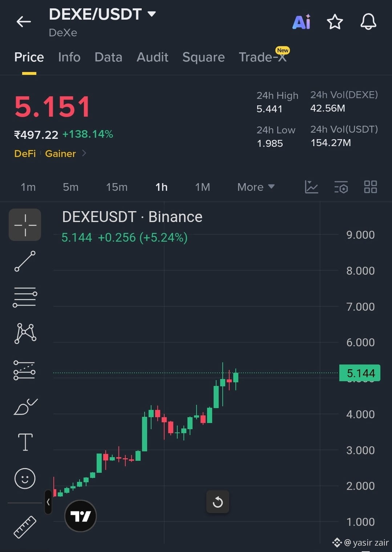Tap the 3.000 price axis label
The height and width of the screenshot is (552, 392).
click(360, 450)
